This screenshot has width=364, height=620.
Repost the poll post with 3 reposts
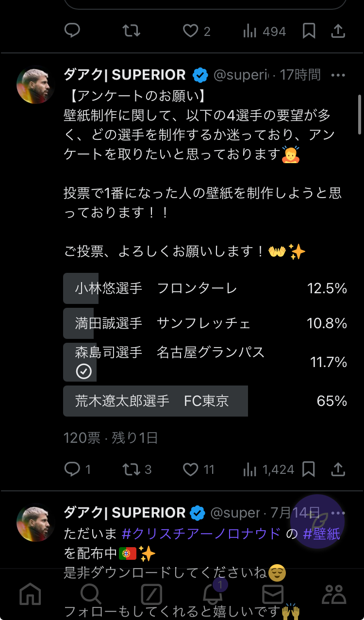[131, 469]
